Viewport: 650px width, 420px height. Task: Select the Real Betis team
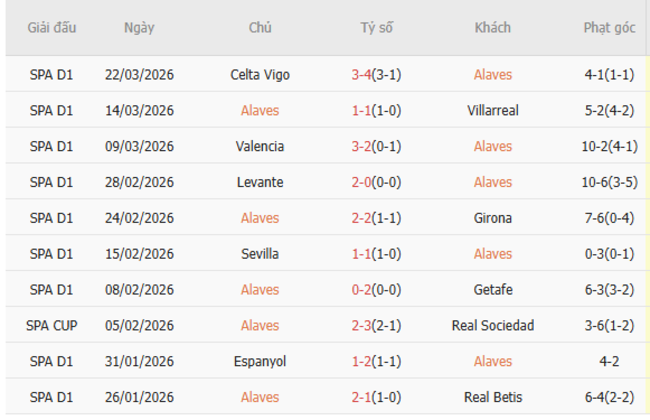tap(492, 397)
